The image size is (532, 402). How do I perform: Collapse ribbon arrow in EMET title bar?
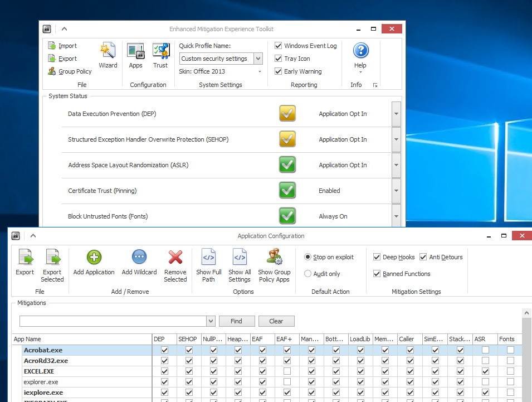(64, 29)
